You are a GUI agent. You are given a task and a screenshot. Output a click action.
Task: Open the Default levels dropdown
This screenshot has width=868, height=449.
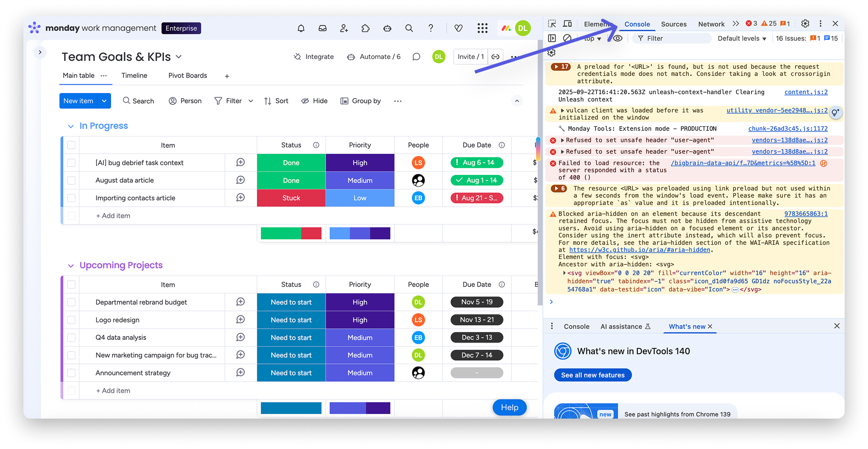(742, 38)
